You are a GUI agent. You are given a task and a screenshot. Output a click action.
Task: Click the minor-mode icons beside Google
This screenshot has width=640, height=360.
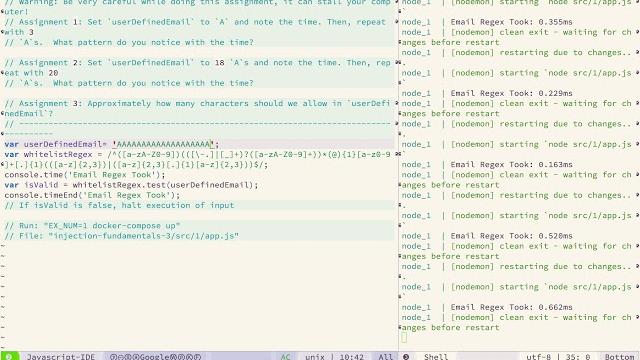[155, 356]
